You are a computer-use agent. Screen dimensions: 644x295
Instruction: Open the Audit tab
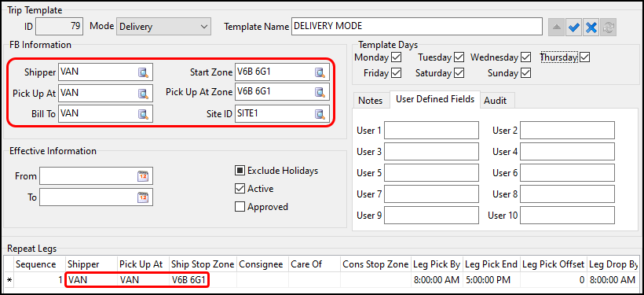point(495,101)
